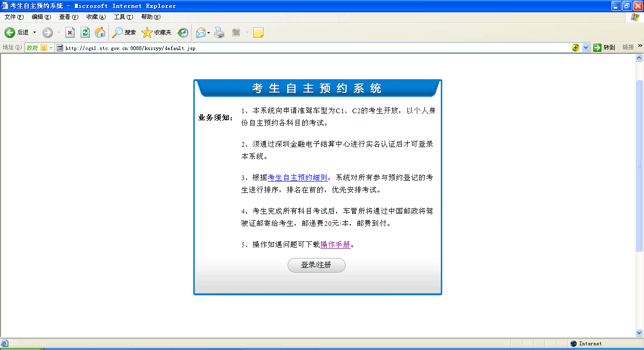Open the address bar URL dropdown
Screen dimensions: 644x350
click(x=586, y=48)
